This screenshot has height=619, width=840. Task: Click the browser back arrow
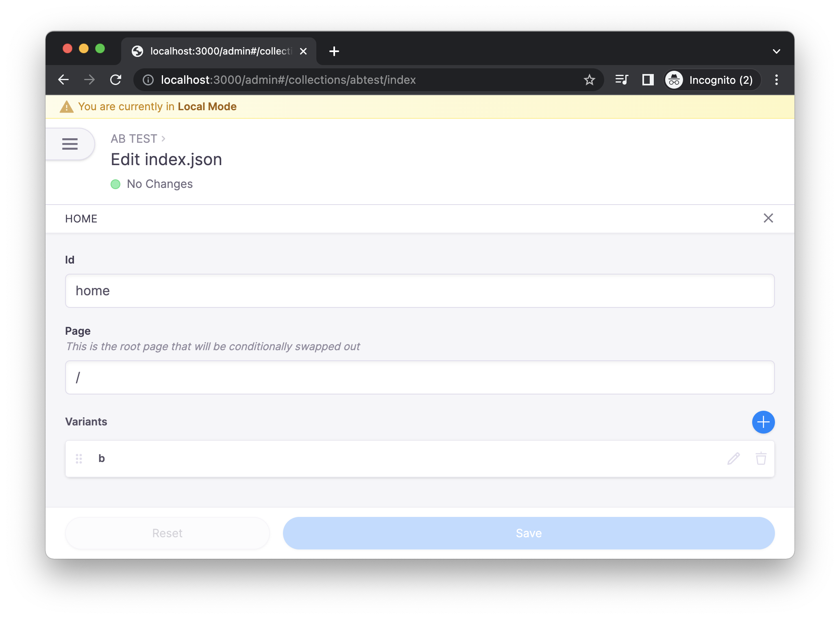tap(64, 80)
